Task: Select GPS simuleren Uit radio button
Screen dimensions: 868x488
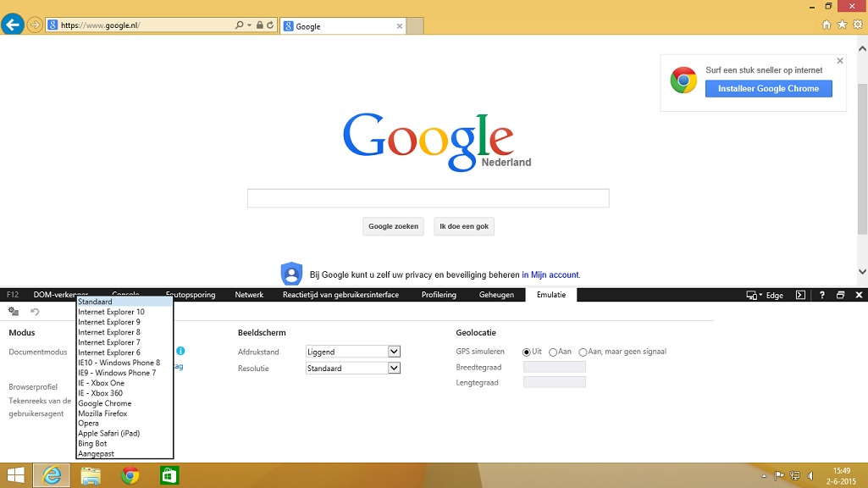Action: [x=527, y=352]
